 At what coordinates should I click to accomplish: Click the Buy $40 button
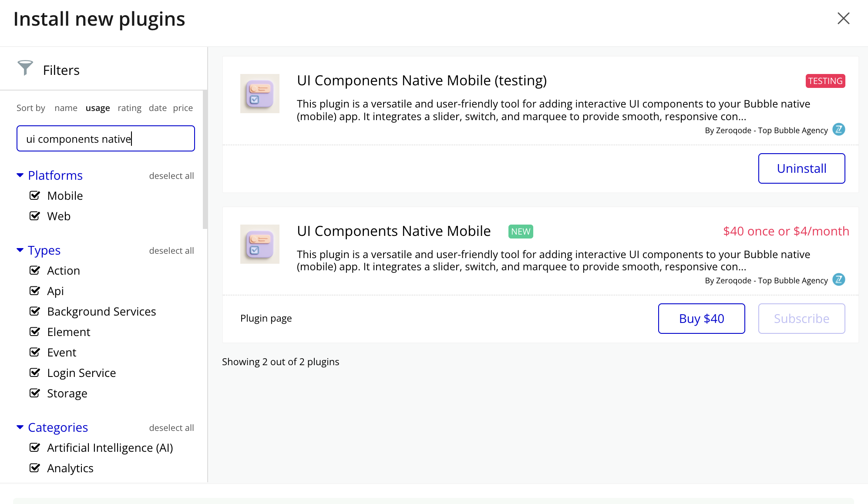click(x=701, y=319)
